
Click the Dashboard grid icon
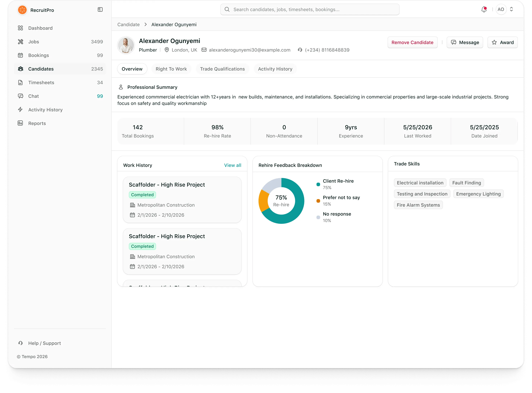20,28
